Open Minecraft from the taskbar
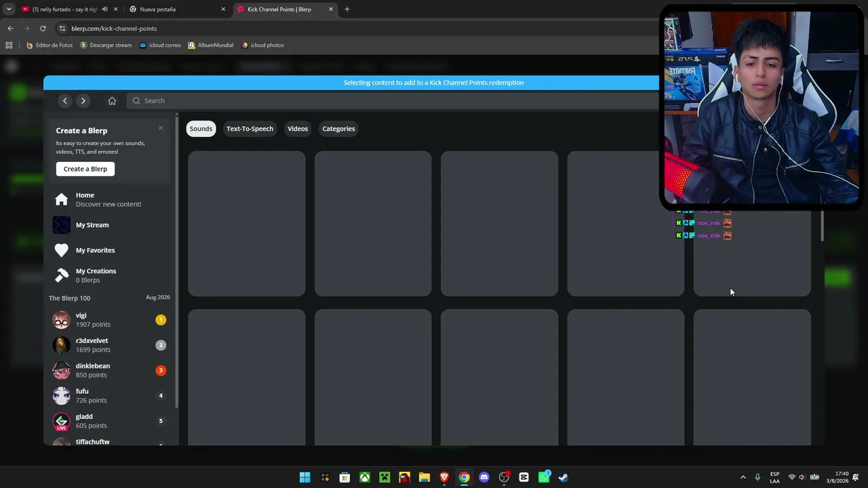Viewport: 868px width, 488px height. [x=384, y=477]
